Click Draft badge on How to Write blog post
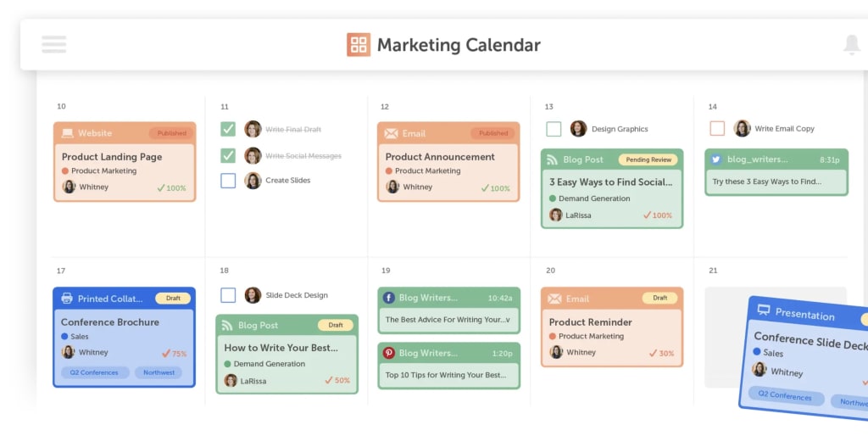This screenshot has width=868, height=436. click(336, 325)
